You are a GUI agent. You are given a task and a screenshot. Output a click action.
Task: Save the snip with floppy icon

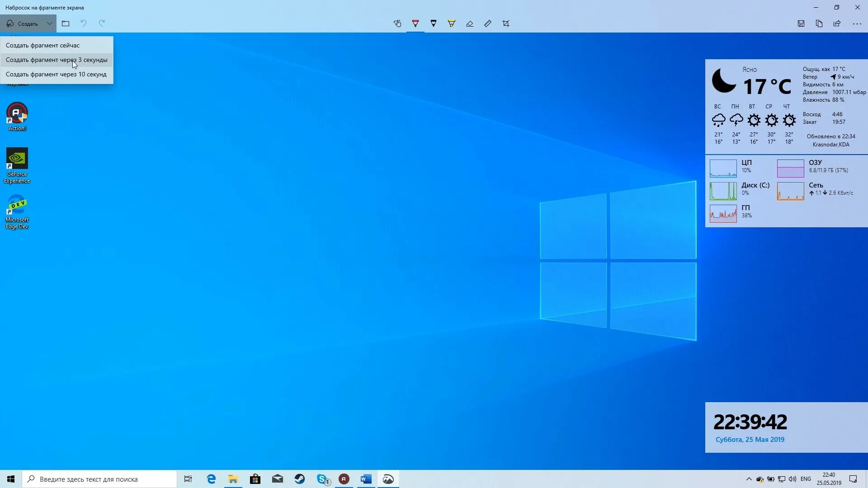(x=801, y=23)
